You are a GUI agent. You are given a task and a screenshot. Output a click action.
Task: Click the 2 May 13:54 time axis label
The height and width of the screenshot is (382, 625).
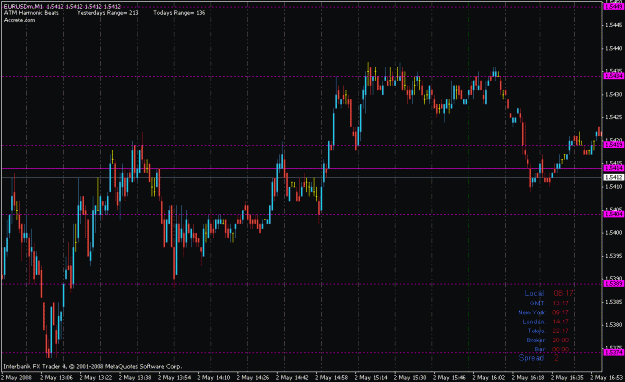174,377
